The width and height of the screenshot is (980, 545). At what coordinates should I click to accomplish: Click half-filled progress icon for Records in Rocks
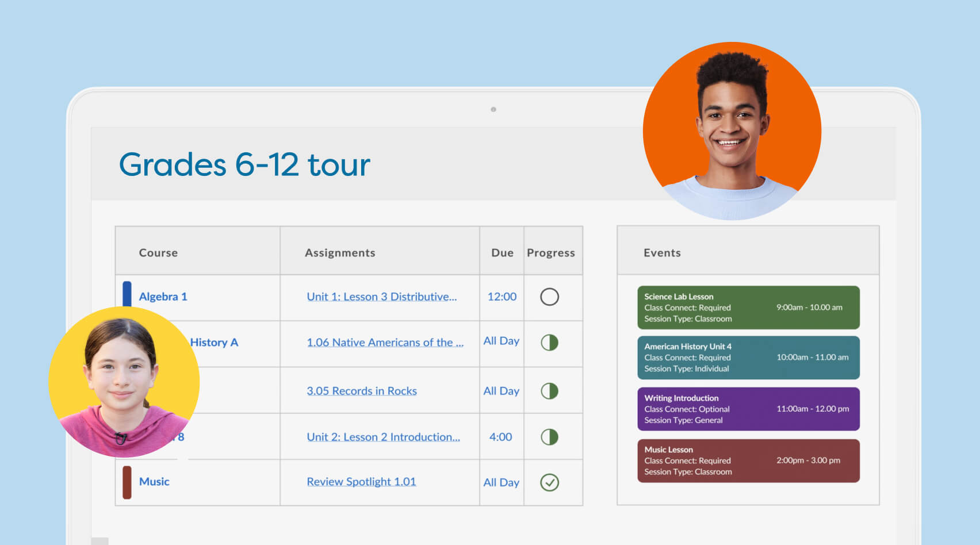tap(549, 391)
